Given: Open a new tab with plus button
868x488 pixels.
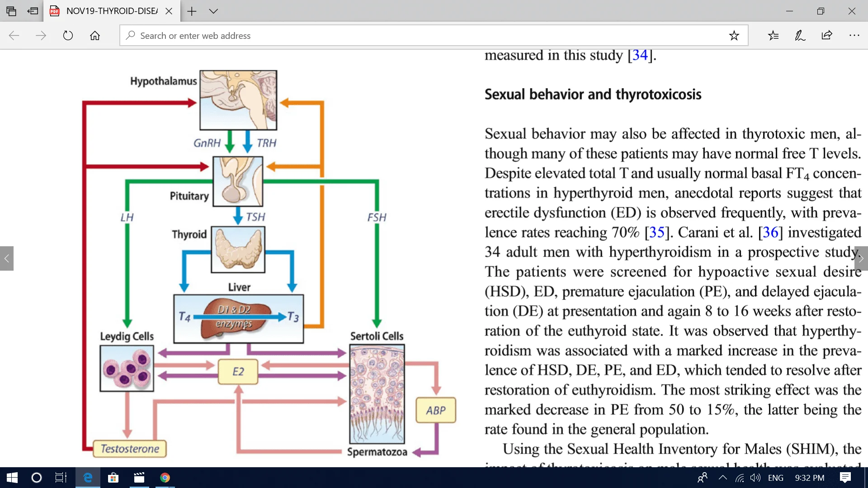Looking at the screenshot, I should pyautogui.click(x=192, y=11).
